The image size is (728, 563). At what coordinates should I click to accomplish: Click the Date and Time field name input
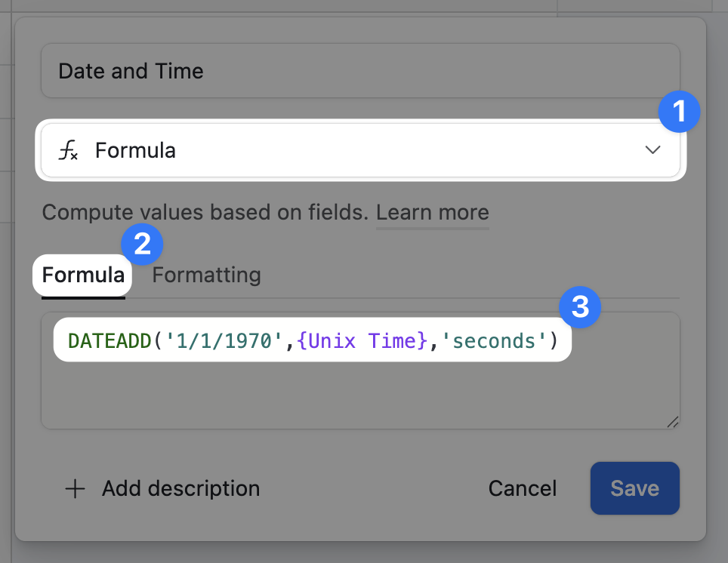pos(361,71)
